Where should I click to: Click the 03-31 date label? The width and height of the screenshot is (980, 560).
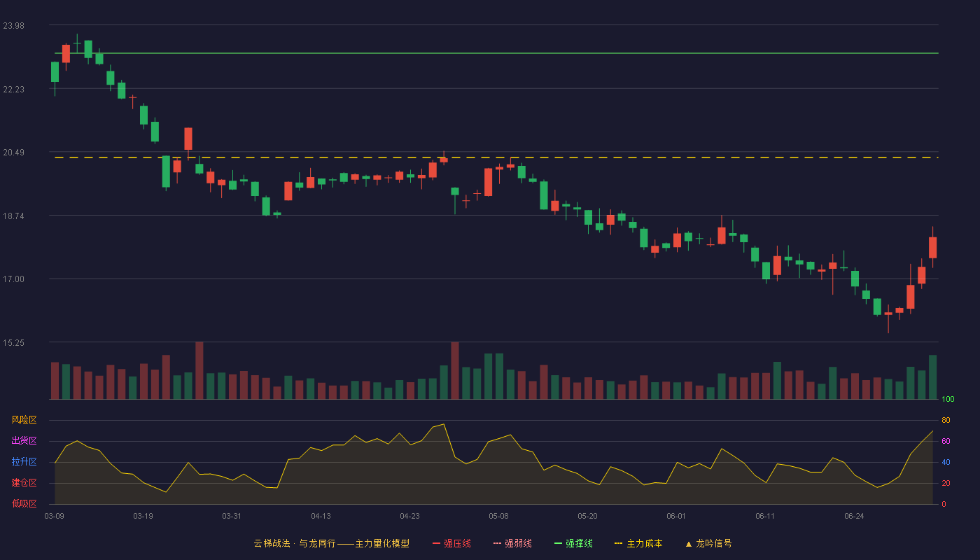pyautogui.click(x=232, y=516)
